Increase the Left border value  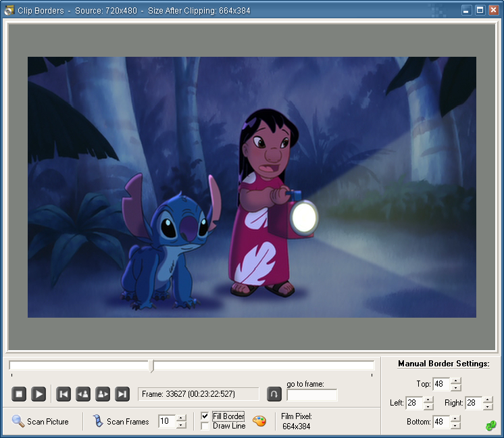[x=428, y=399]
